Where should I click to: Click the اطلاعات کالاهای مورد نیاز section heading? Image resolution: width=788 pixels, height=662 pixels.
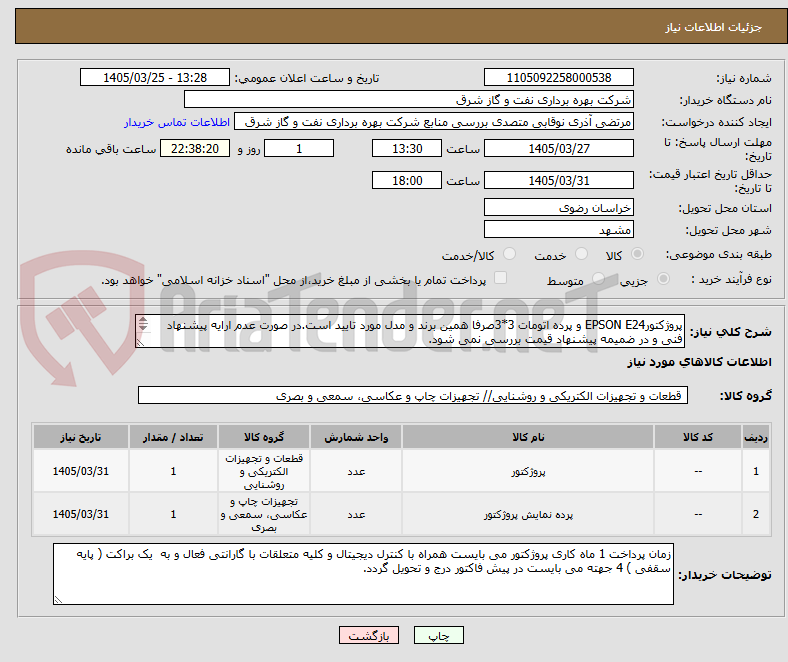(699, 362)
